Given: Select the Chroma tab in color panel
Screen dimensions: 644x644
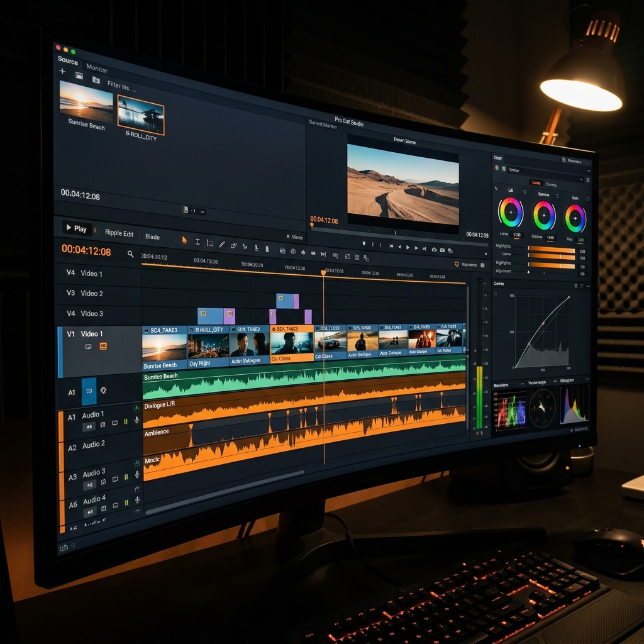Looking at the screenshot, I should [551, 184].
